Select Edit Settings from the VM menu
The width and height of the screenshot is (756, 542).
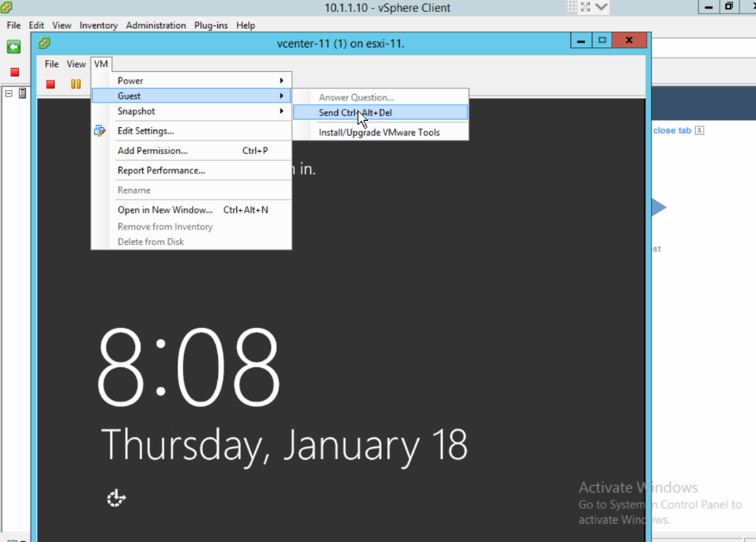(147, 130)
